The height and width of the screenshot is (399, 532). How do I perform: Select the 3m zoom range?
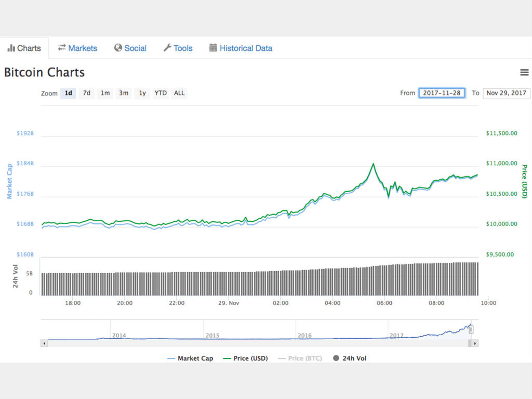[x=124, y=93]
